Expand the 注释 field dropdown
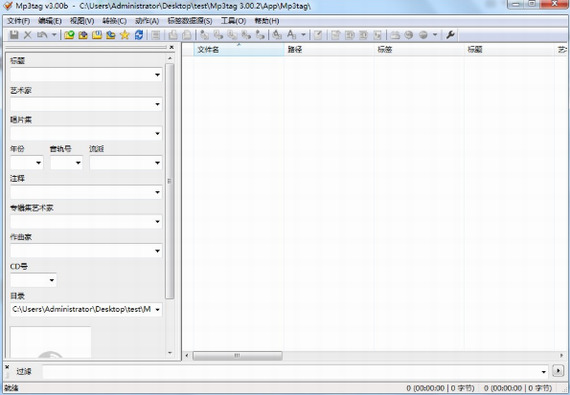The height and width of the screenshot is (395, 570). click(x=157, y=192)
